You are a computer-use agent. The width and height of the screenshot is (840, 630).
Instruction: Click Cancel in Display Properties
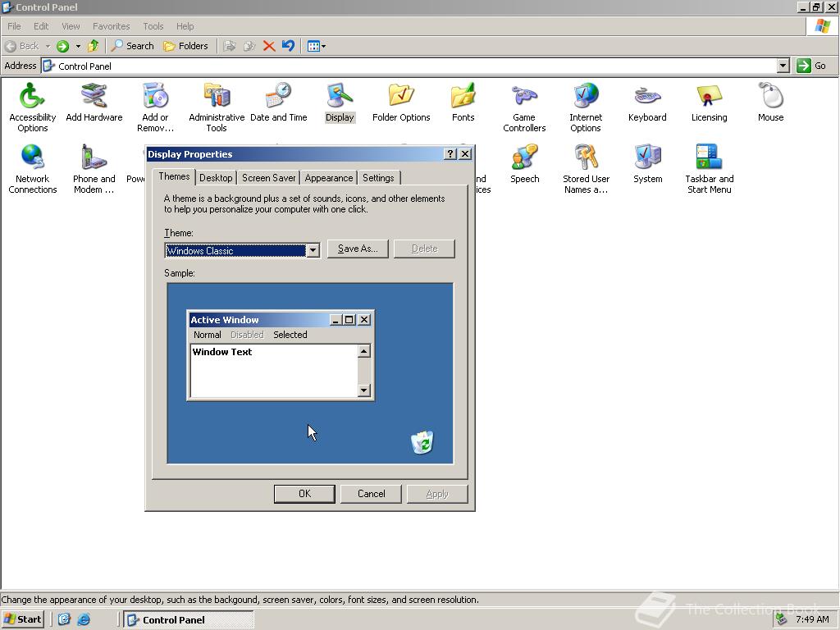371,494
